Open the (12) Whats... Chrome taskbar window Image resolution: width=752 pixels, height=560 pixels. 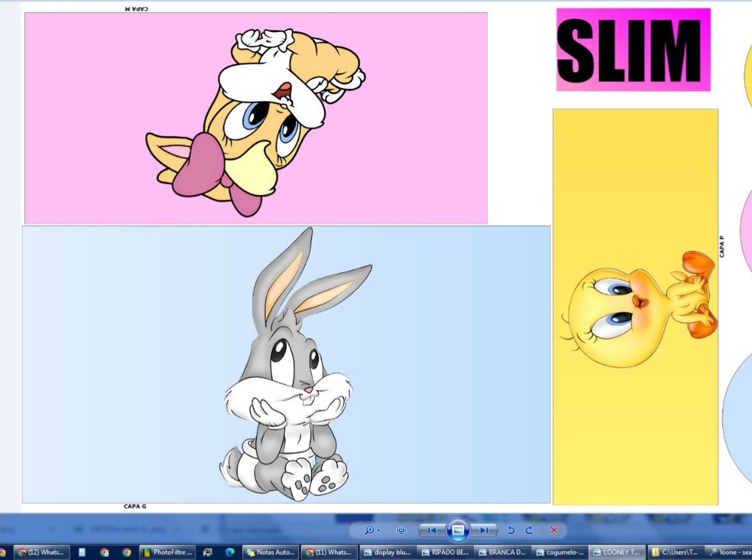click(x=41, y=552)
